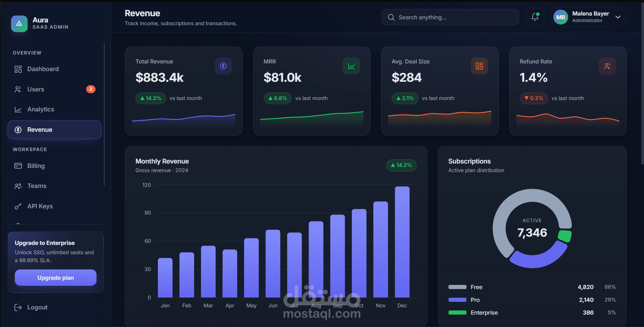This screenshot has height=327, width=644.
Task: Click the MRR line chart icon
Action: click(x=351, y=66)
